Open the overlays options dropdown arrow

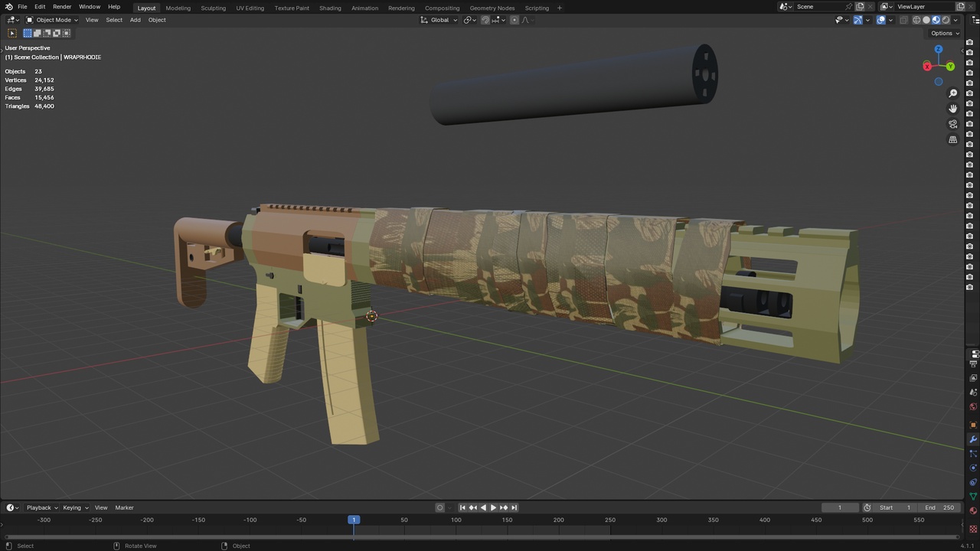(890, 20)
